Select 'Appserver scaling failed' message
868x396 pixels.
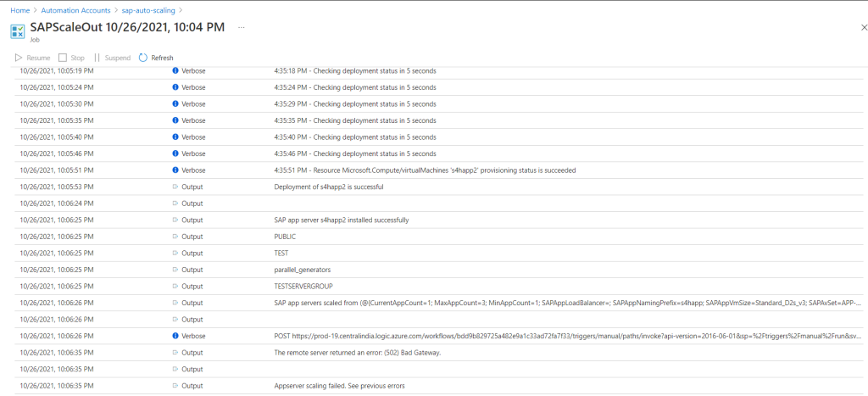point(339,386)
